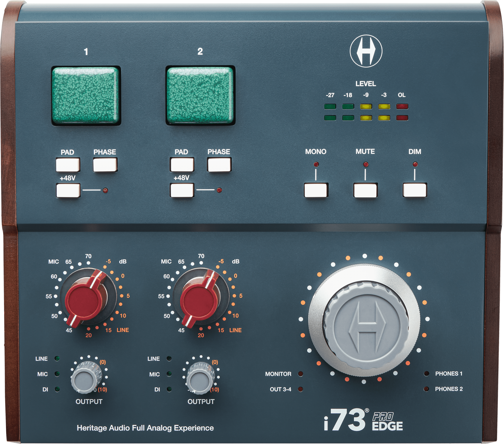This screenshot has height=444, width=504.
Task: Click channel 1 MIC indicator LED
Action: pos(57,374)
